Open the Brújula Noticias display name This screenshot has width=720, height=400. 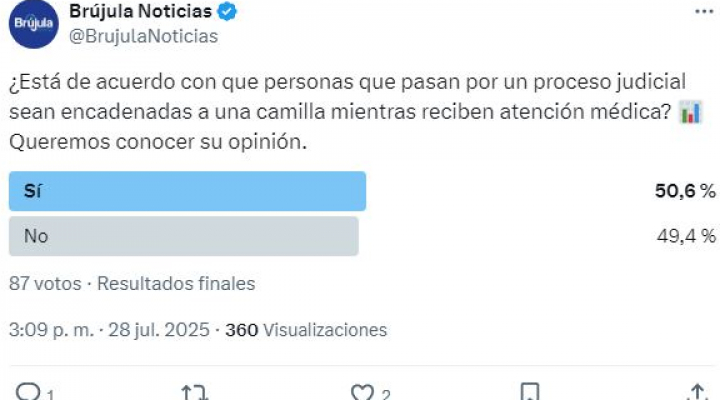point(141,11)
